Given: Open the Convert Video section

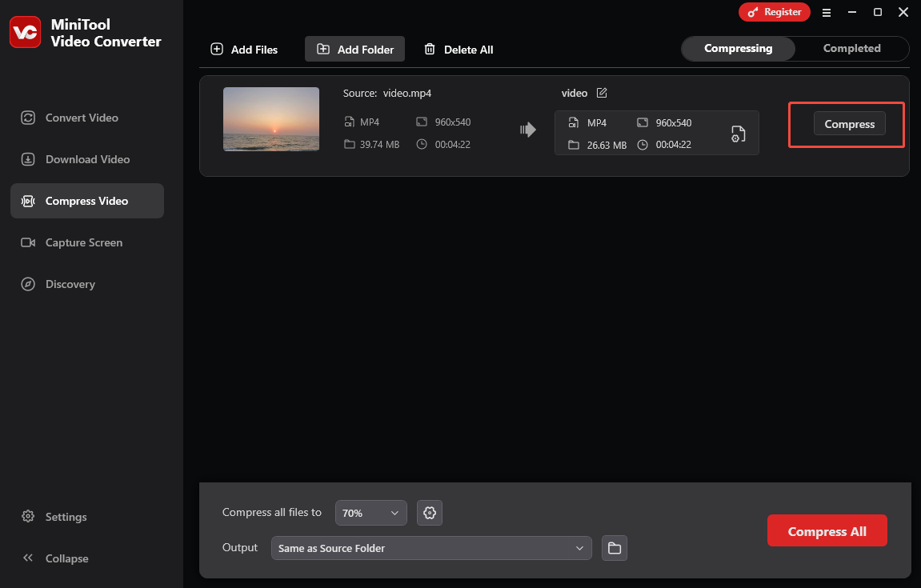Looking at the screenshot, I should coord(87,118).
